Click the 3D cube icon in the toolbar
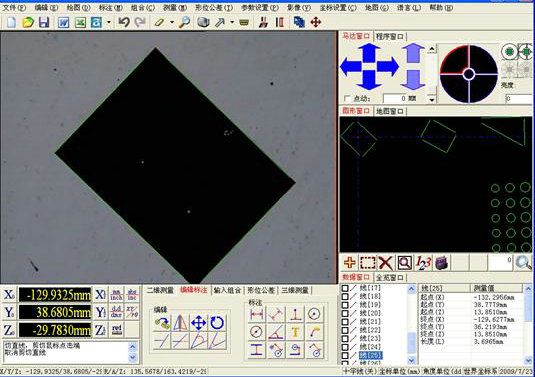Image resolution: width=535 pixels, height=377 pixels. click(x=203, y=23)
